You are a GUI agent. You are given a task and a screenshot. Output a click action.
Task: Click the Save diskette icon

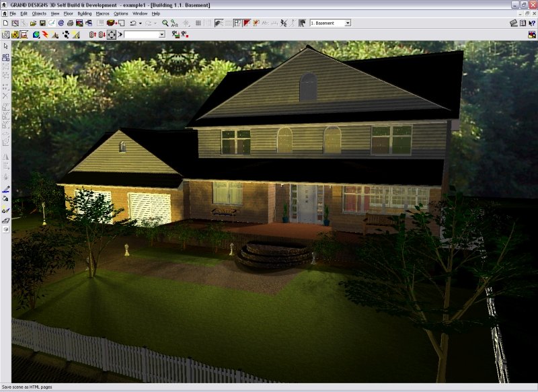pyautogui.click(x=41, y=22)
